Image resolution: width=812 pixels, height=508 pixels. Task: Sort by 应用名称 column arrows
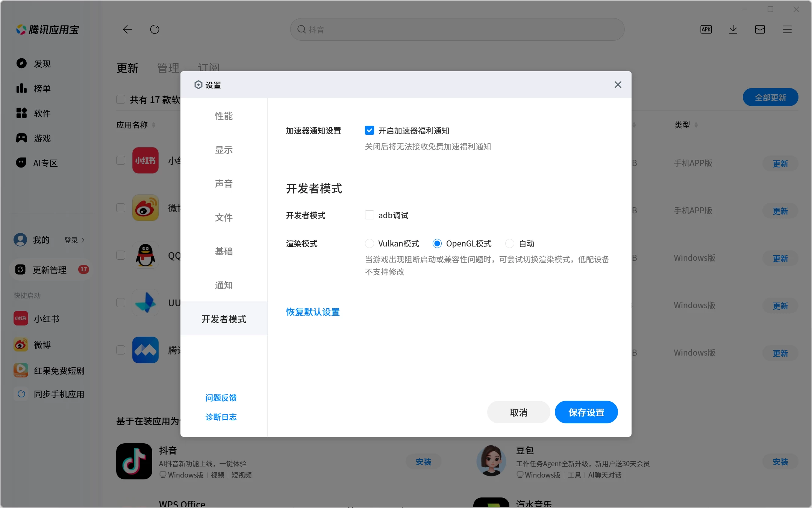tap(153, 125)
